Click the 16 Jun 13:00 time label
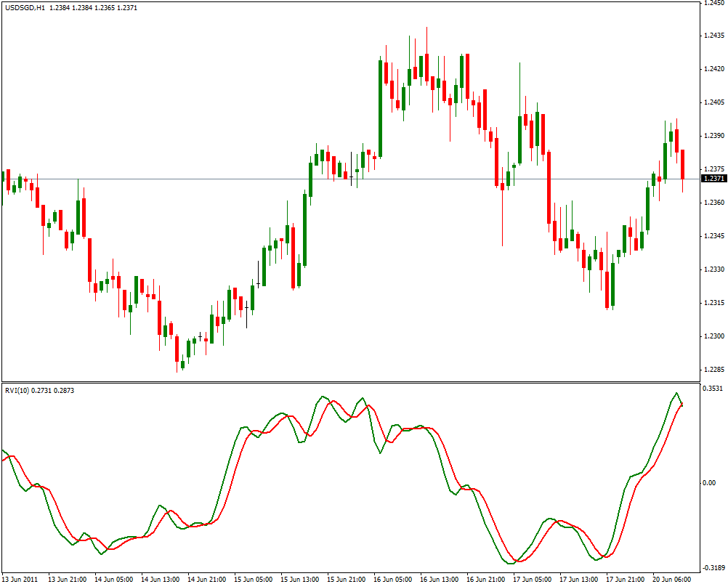Screen dimensions: 728x584 tap(439, 579)
